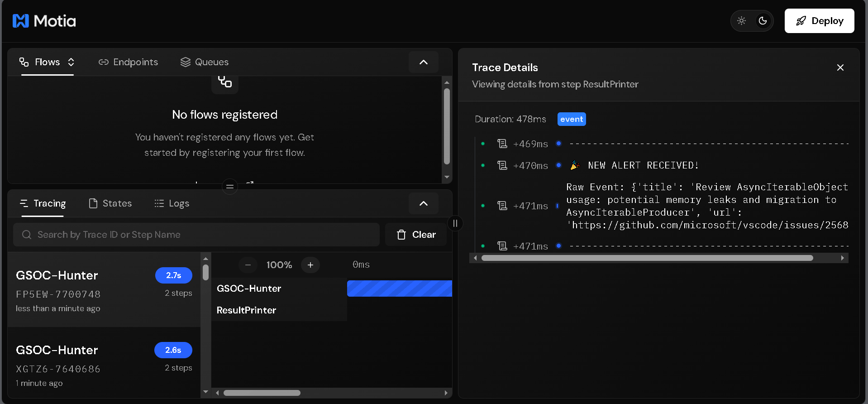Click the NEW ALERT RECEIVED log text
The image size is (868, 404).
pos(643,165)
